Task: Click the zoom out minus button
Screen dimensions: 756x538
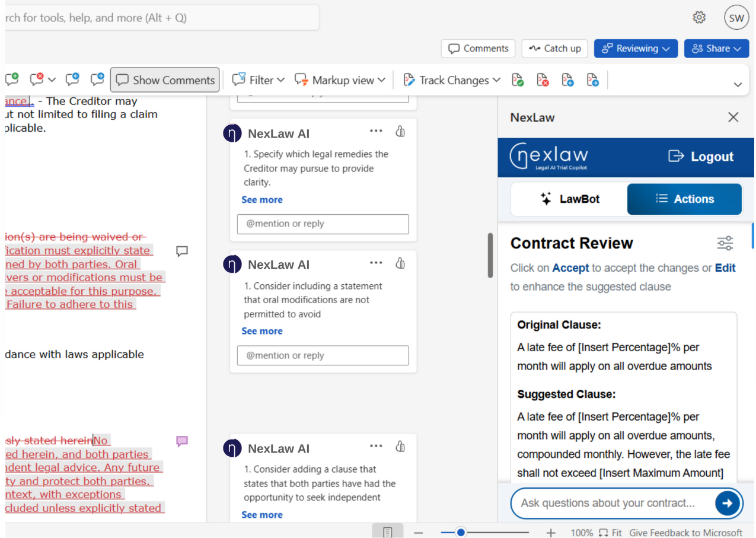Action: click(x=419, y=533)
